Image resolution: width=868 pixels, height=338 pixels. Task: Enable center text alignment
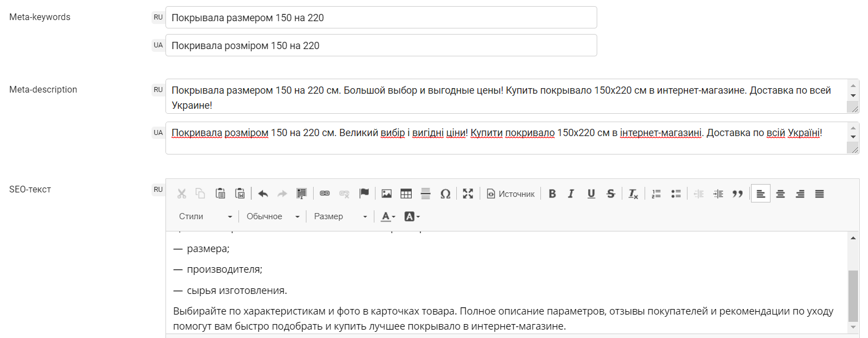pos(781,194)
